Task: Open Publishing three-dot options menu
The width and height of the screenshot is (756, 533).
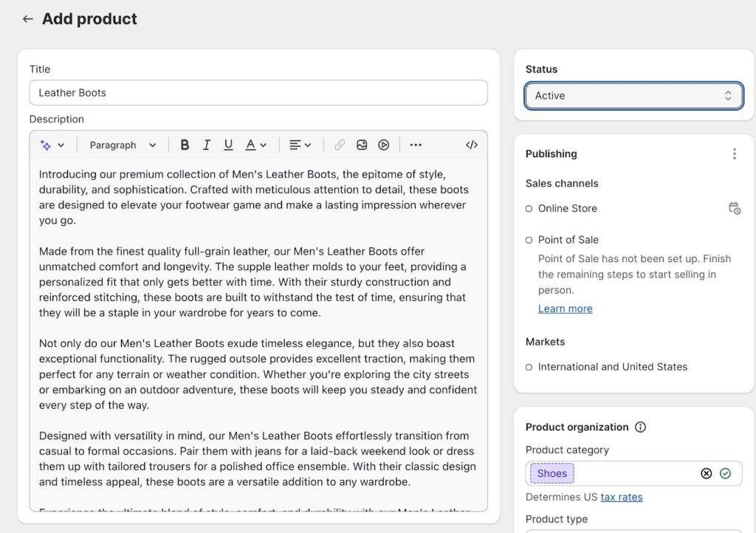Action: click(734, 154)
